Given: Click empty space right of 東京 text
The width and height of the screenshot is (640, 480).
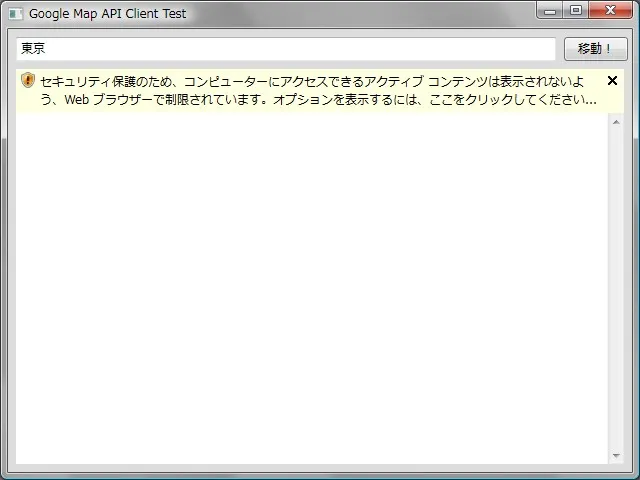Looking at the screenshot, I should [x=300, y=49].
